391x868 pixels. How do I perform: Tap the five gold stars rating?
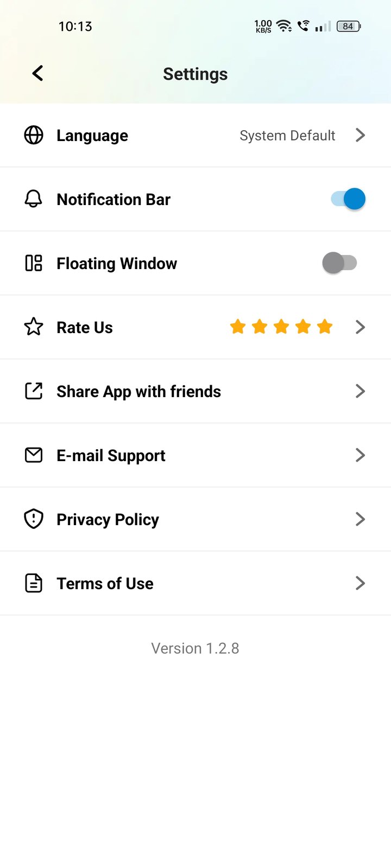tap(281, 327)
